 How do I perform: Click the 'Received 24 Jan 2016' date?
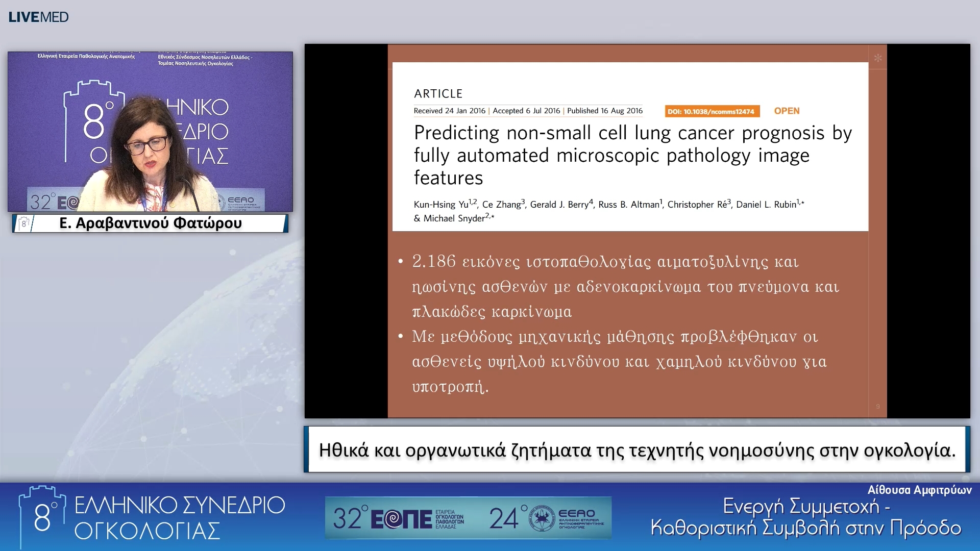coord(449,111)
